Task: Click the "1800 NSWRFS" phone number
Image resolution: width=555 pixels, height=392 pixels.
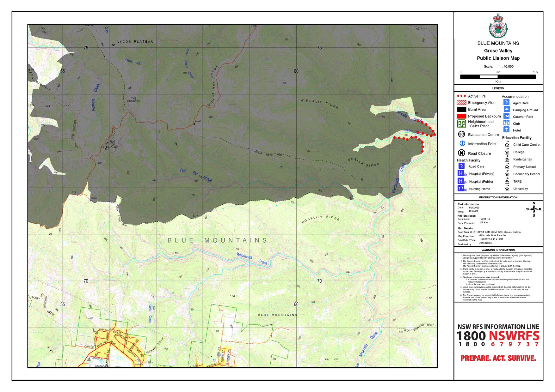Action: coord(498,336)
